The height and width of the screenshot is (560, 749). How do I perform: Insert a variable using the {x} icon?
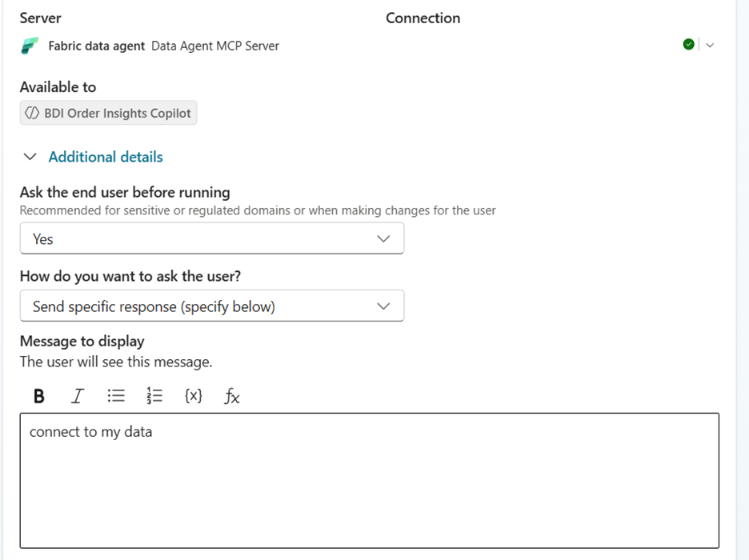[193, 396]
